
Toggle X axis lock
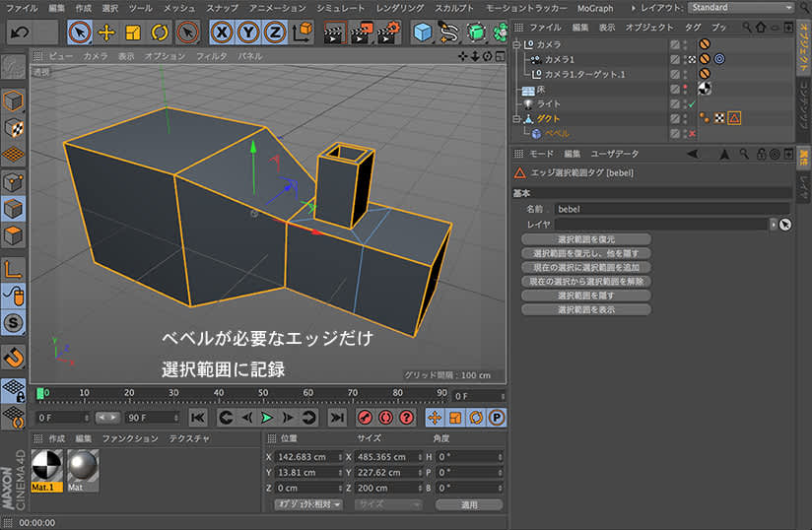click(x=223, y=33)
